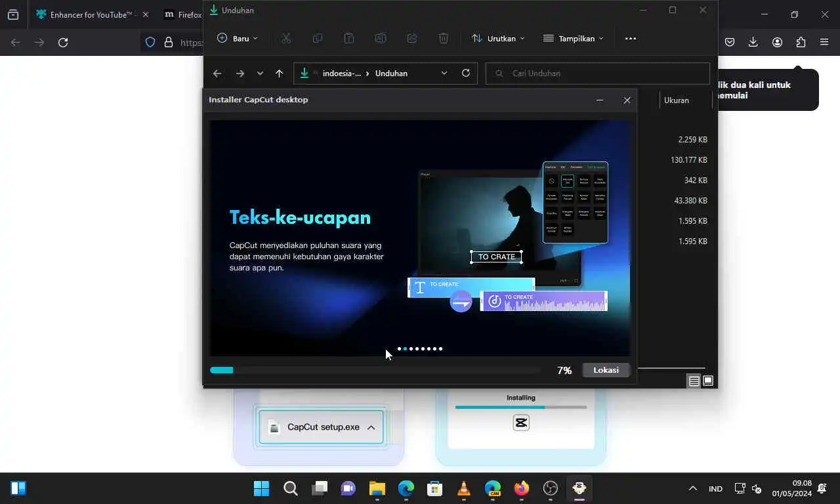This screenshot has width=840, height=504.
Task: Click the Cut icon in Unduhan toolbar
Action: [x=286, y=39]
